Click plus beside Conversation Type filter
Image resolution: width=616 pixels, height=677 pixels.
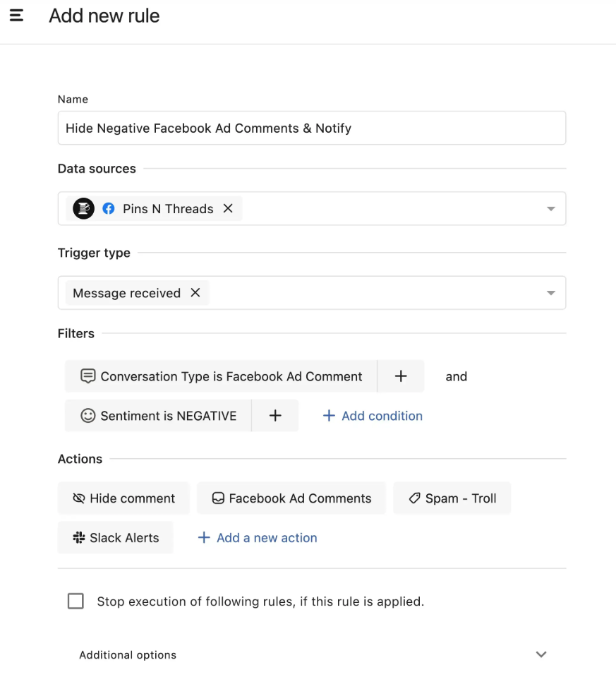[x=400, y=376]
